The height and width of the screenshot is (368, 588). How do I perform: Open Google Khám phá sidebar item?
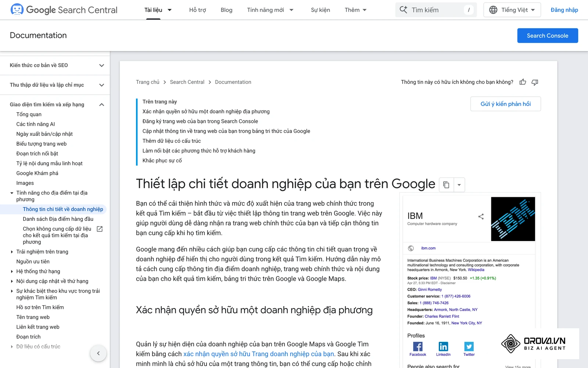[37, 173]
